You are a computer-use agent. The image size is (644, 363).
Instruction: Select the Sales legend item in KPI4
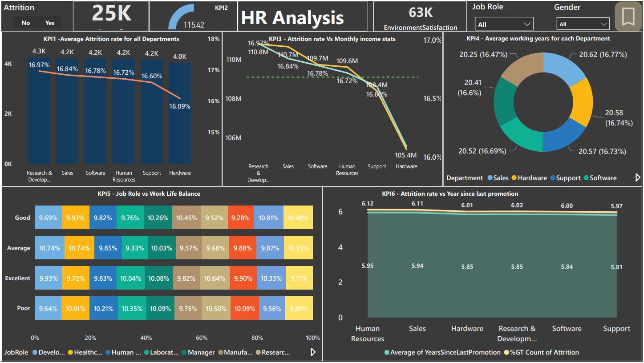tap(498, 178)
